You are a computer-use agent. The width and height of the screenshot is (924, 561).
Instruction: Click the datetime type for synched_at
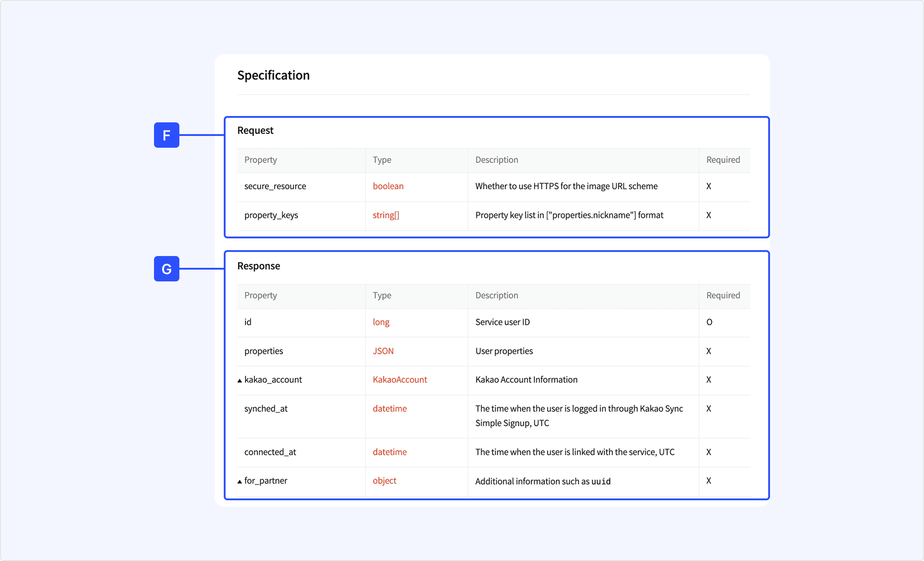390,409
